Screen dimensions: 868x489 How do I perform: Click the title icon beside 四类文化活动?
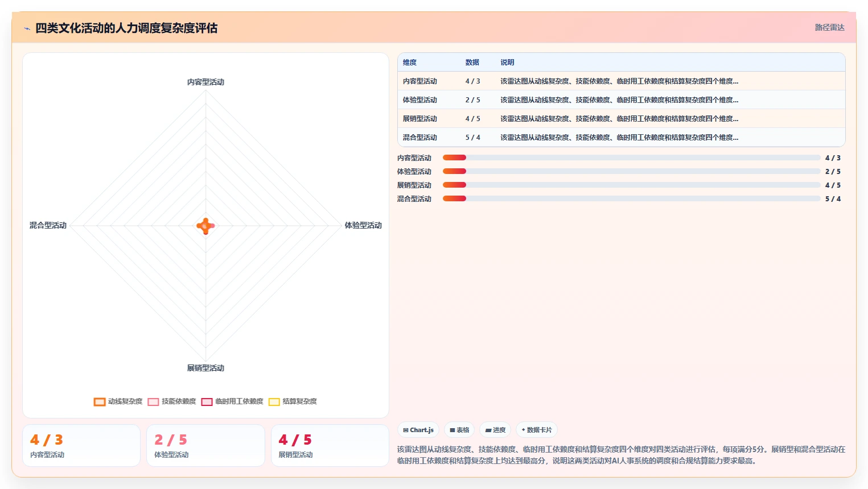coord(27,28)
